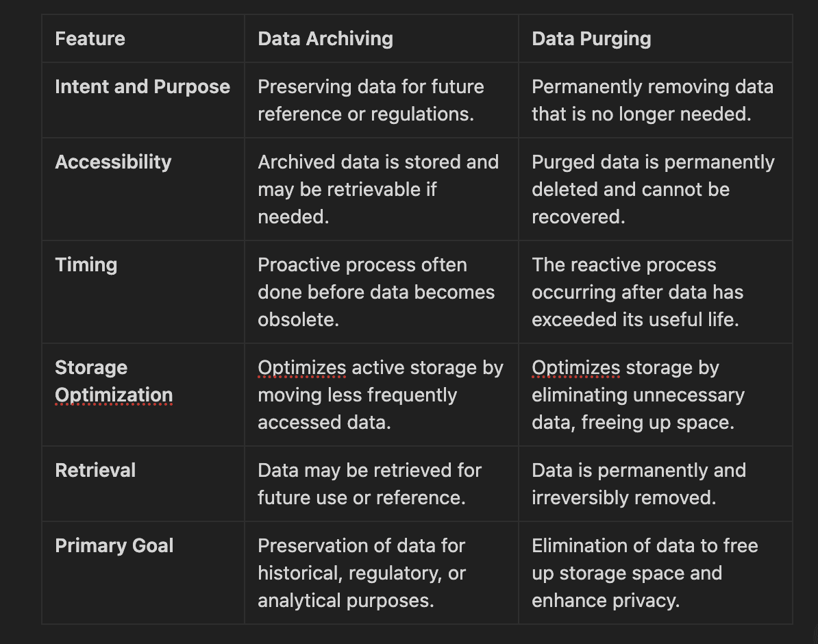Click the "Archived data is stored" cell
This screenshot has width=818, height=644.
click(378, 189)
